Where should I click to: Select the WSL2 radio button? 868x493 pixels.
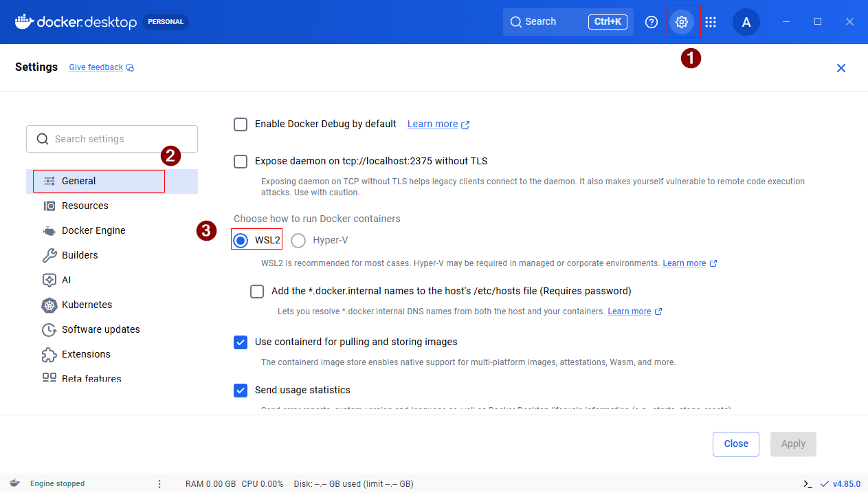tap(241, 241)
